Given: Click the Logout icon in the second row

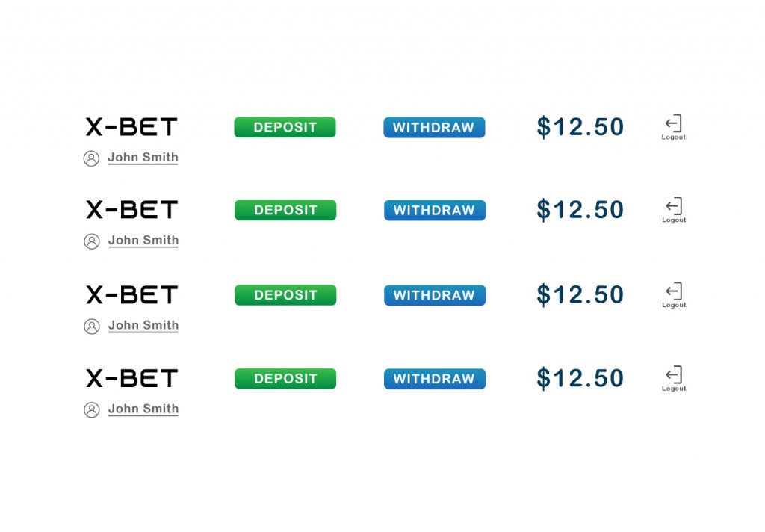Looking at the screenshot, I should [674, 206].
